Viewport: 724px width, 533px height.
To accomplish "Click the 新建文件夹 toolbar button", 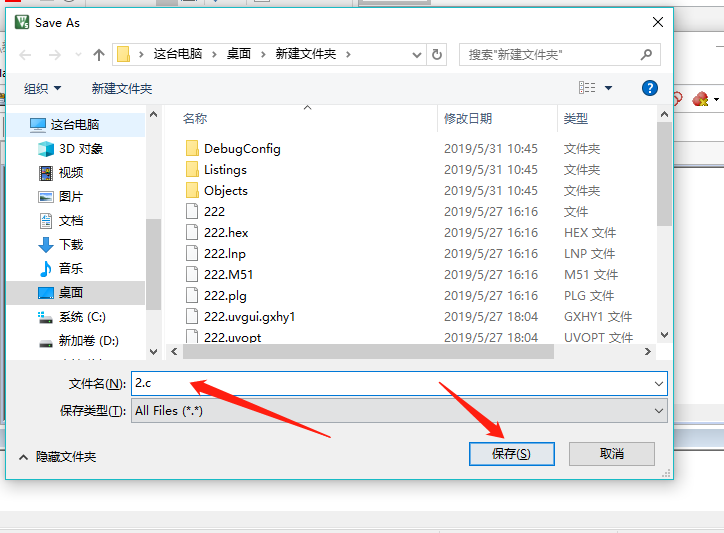I will [x=122, y=88].
